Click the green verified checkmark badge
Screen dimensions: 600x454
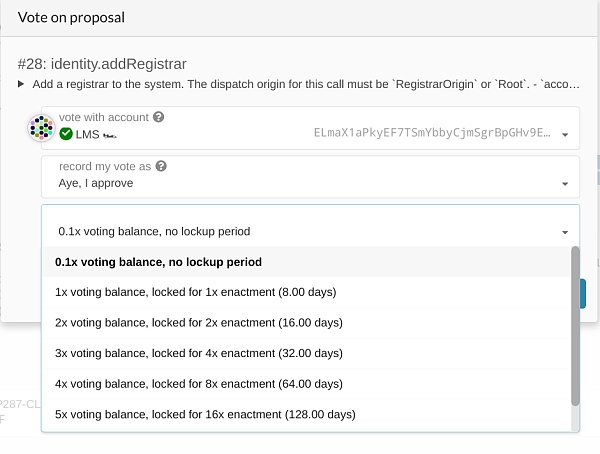[66, 133]
